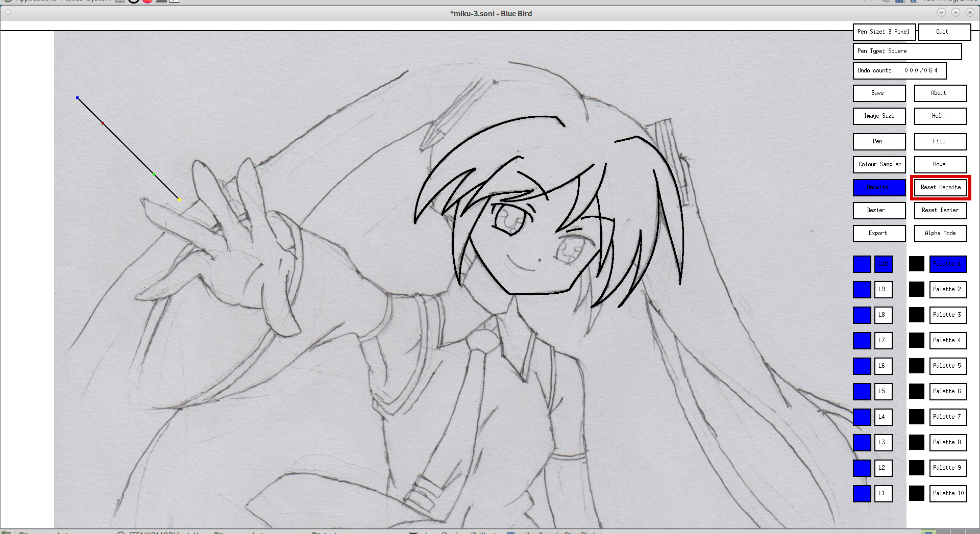
Task: Select layer L4
Action: pos(883,417)
